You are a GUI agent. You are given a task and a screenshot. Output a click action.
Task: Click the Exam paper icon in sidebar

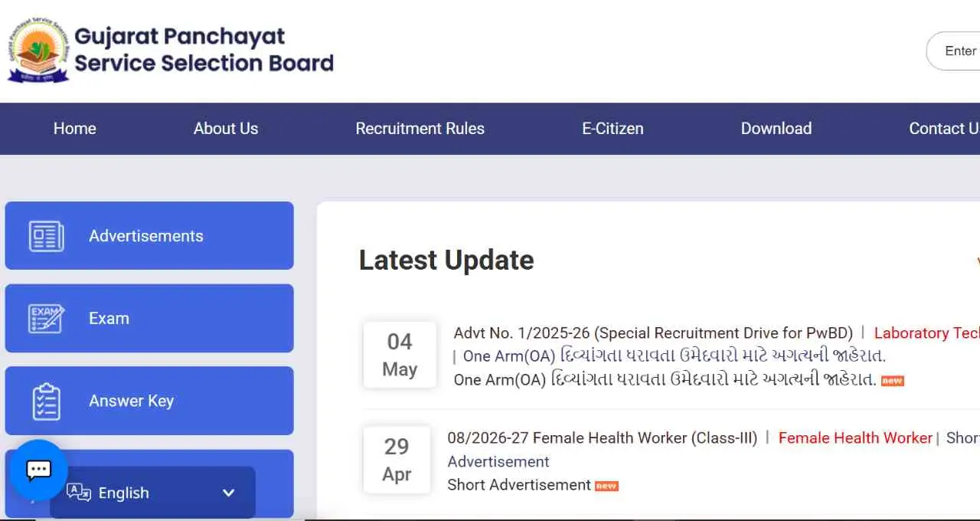(47, 319)
